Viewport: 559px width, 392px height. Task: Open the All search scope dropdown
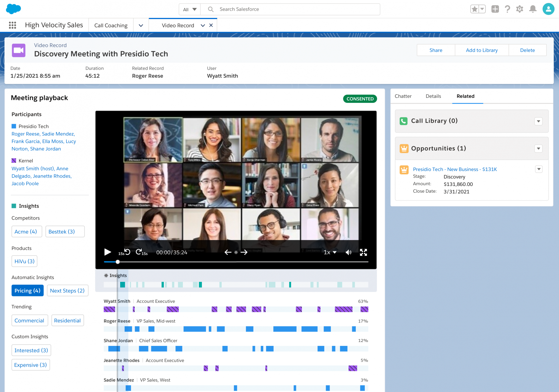pos(190,9)
